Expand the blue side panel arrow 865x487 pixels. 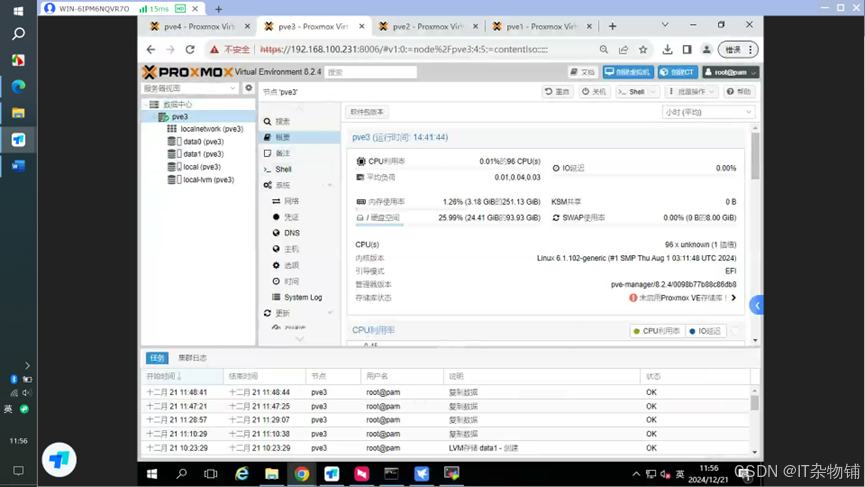(757, 305)
